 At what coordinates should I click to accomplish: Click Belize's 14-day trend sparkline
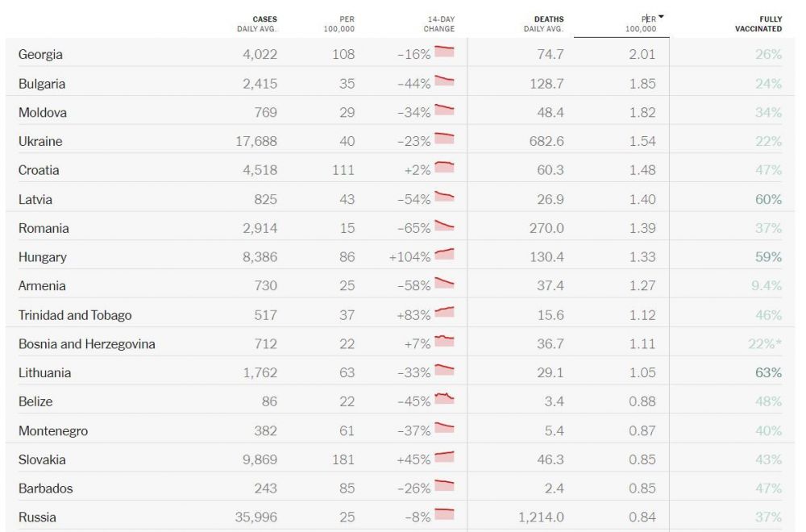[x=444, y=398]
